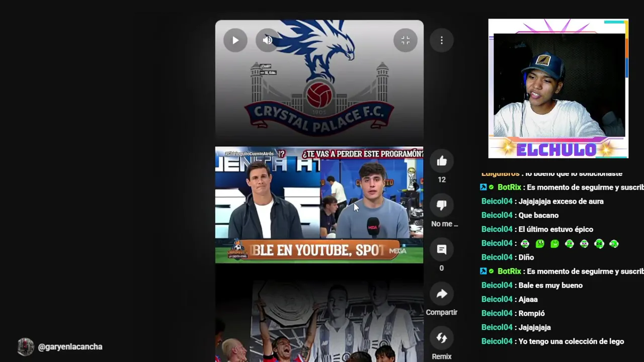The image size is (644, 362).
Task: Play the Shorts video
Action: (235, 41)
